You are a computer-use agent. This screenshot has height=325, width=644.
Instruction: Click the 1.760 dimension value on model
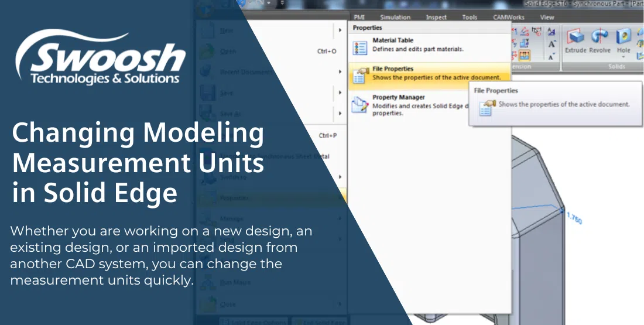[574, 218]
